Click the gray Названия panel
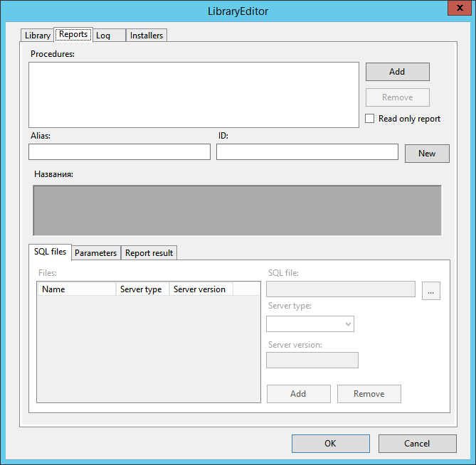 237,210
